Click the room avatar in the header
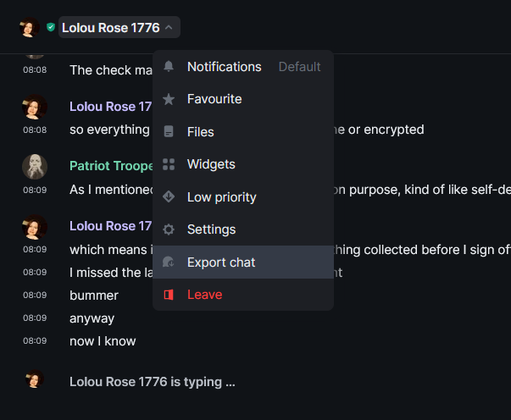The width and height of the screenshot is (511, 420). 30,28
